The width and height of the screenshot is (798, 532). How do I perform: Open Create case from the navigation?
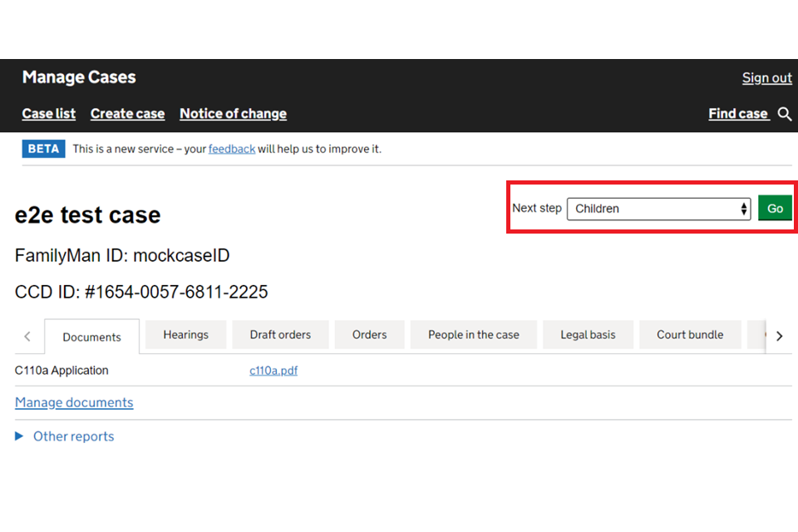pos(127,114)
